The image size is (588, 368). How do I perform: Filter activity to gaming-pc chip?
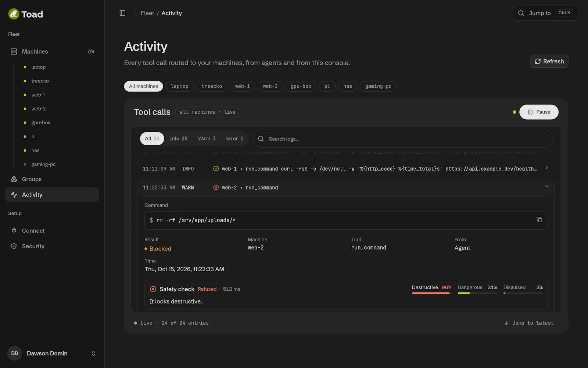tap(378, 86)
